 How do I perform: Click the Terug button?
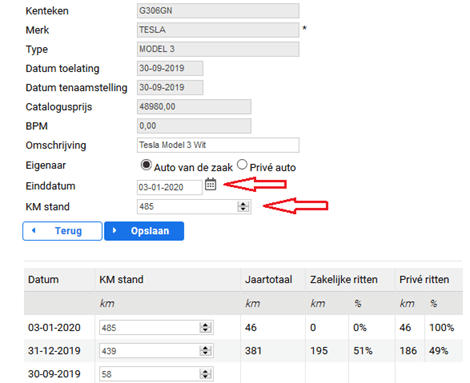(62, 231)
